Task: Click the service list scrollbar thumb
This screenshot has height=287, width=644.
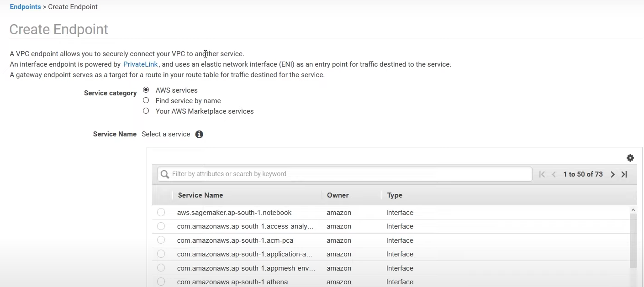Action: (633, 240)
